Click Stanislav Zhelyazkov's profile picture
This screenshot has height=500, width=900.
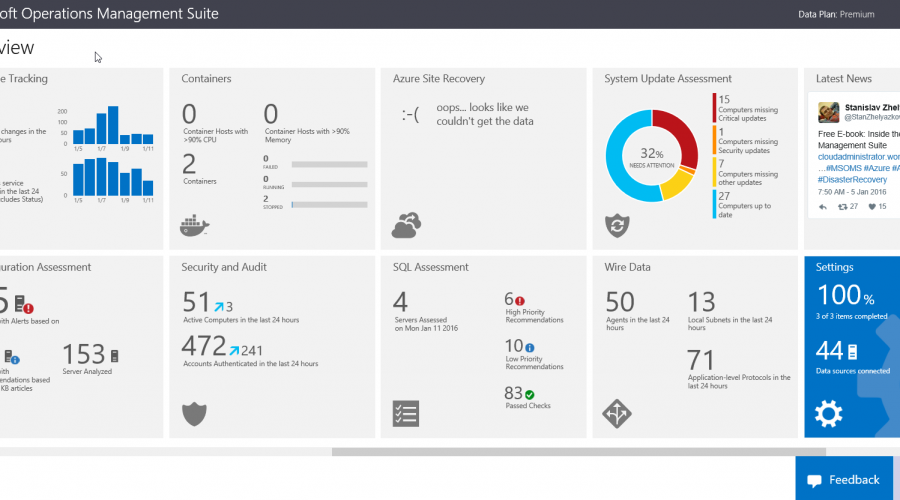pyautogui.click(x=828, y=113)
